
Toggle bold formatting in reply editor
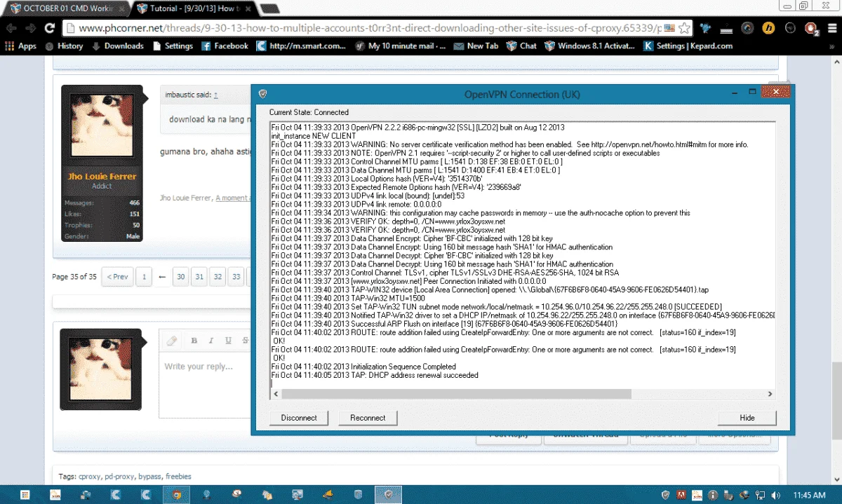click(194, 341)
